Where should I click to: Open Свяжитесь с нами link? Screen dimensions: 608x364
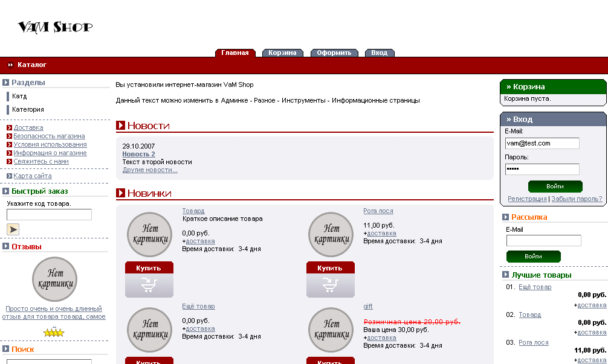tap(41, 162)
